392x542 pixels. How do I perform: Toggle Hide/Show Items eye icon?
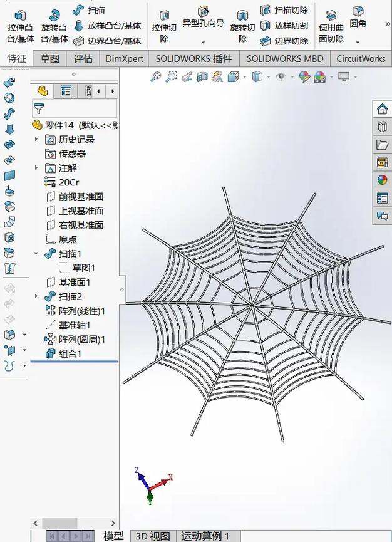281,76
